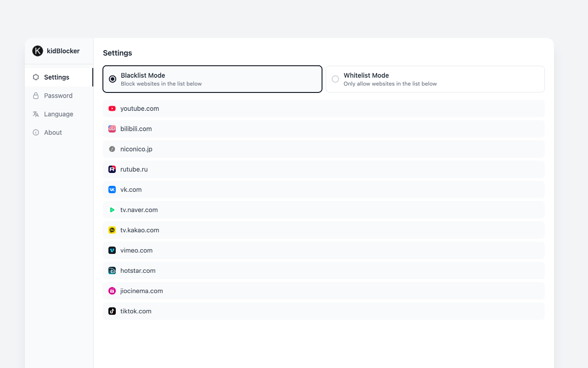
Task: Click the Kakao TV favicon icon
Action: [112, 230]
